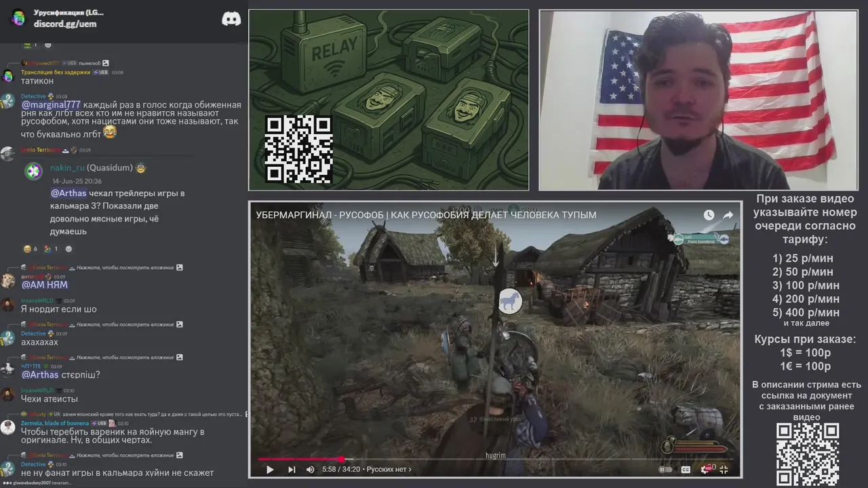This screenshot has width=868, height=488.
Task: Click the message 'Я нордит если шо'
Action: [59, 309]
